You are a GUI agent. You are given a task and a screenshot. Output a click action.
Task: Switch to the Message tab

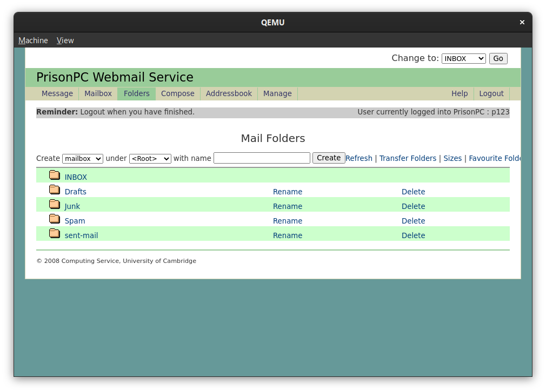coord(57,93)
